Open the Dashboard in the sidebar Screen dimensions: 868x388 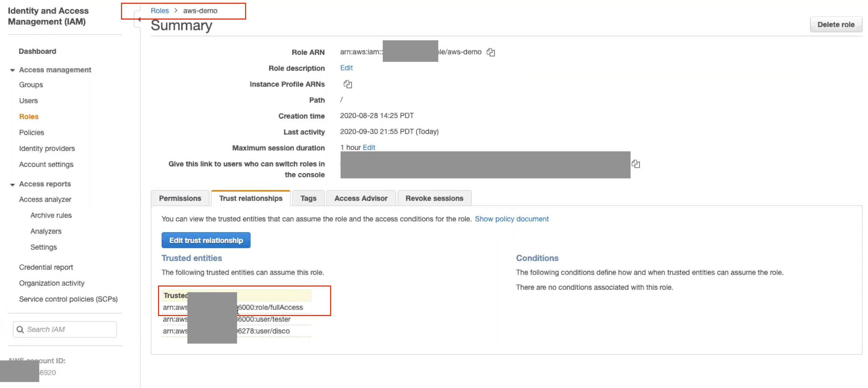37,51
